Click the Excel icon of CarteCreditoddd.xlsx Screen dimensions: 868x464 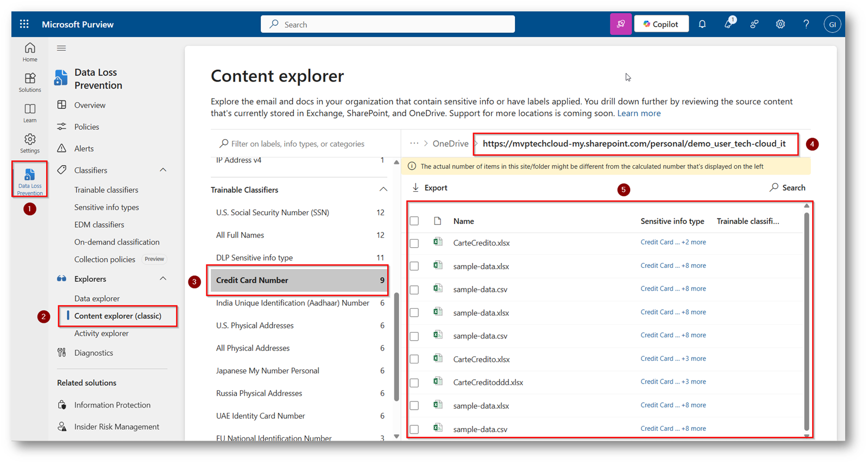(x=438, y=381)
